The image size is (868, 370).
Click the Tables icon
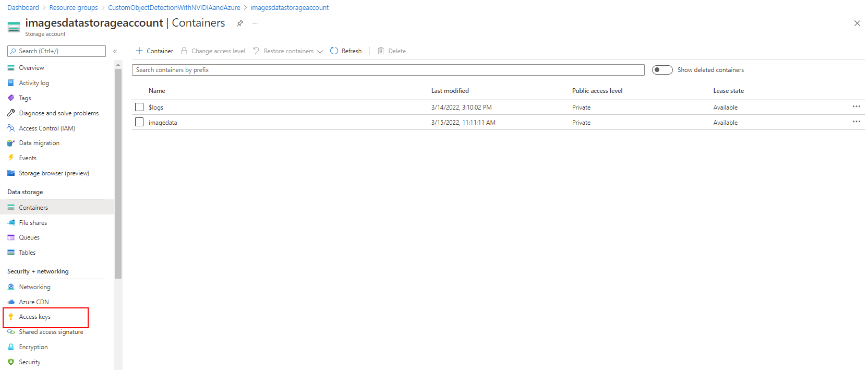(11, 253)
